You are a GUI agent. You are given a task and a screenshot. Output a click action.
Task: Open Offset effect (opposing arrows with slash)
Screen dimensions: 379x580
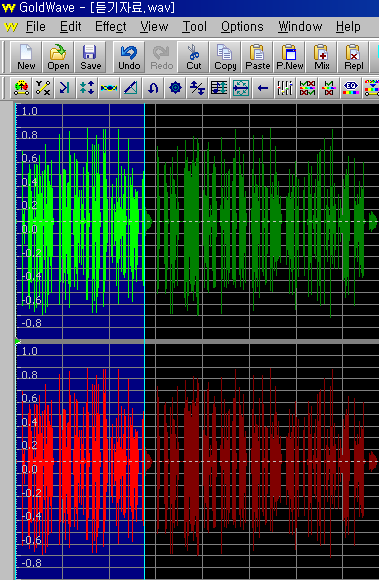tap(197, 88)
